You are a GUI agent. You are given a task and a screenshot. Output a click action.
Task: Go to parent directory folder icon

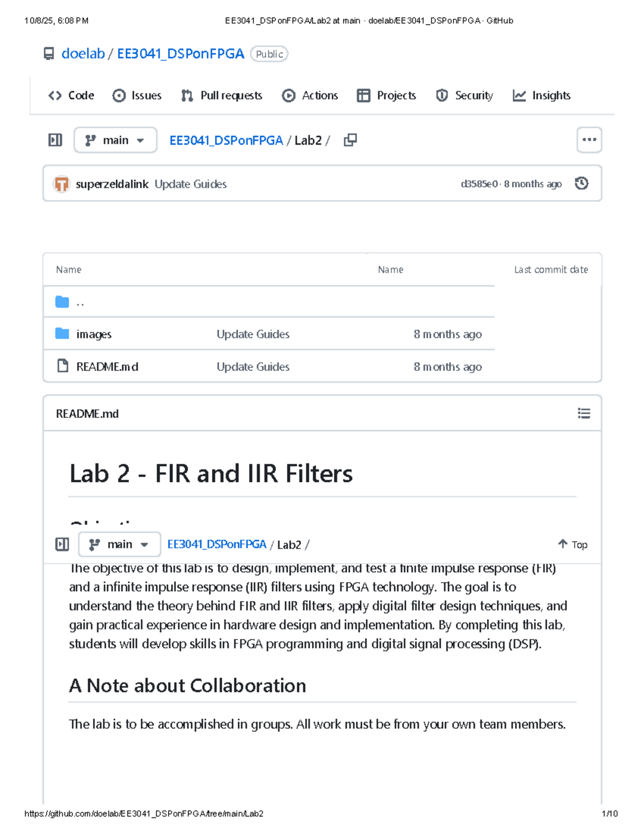(x=62, y=302)
